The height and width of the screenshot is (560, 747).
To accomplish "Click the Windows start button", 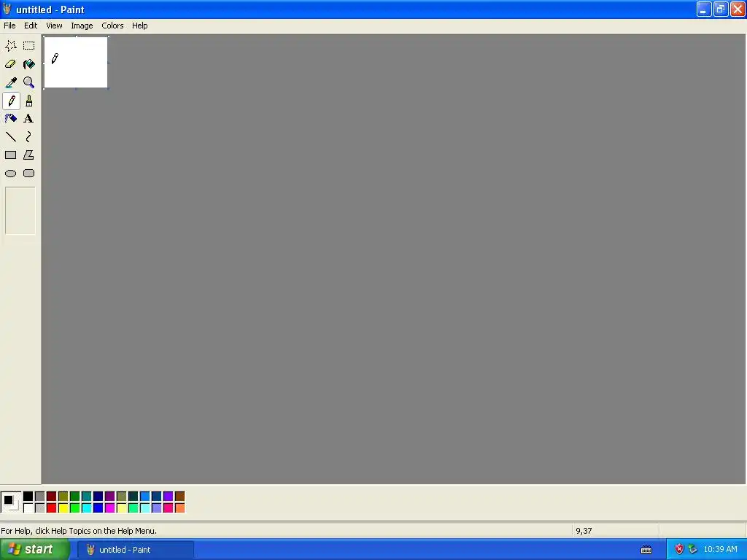I will 35,550.
